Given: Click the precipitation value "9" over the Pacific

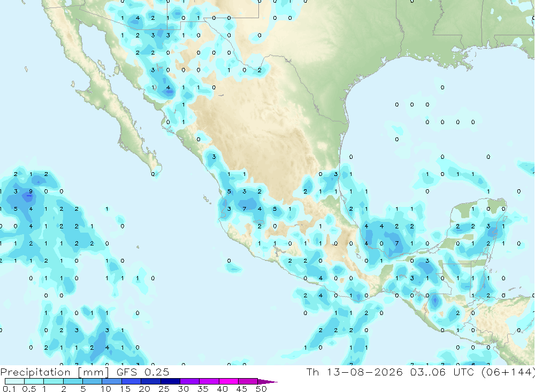Looking at the screenshot, I should click(30, 191).
